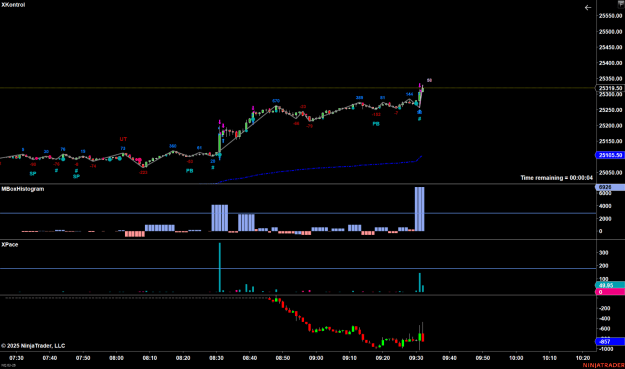Click the F icon at top-right corner
This screenshot has width=625, height=369.
coord(621,4)
